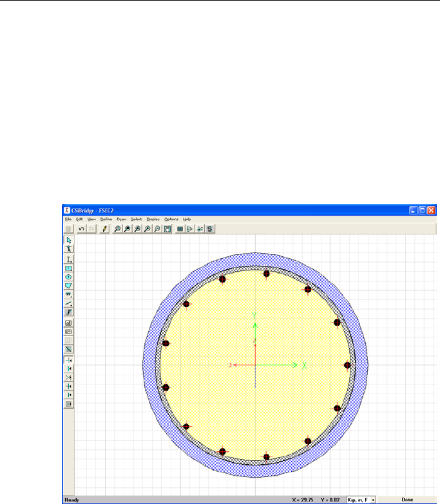Open the File menu

[x=68, y=219]
